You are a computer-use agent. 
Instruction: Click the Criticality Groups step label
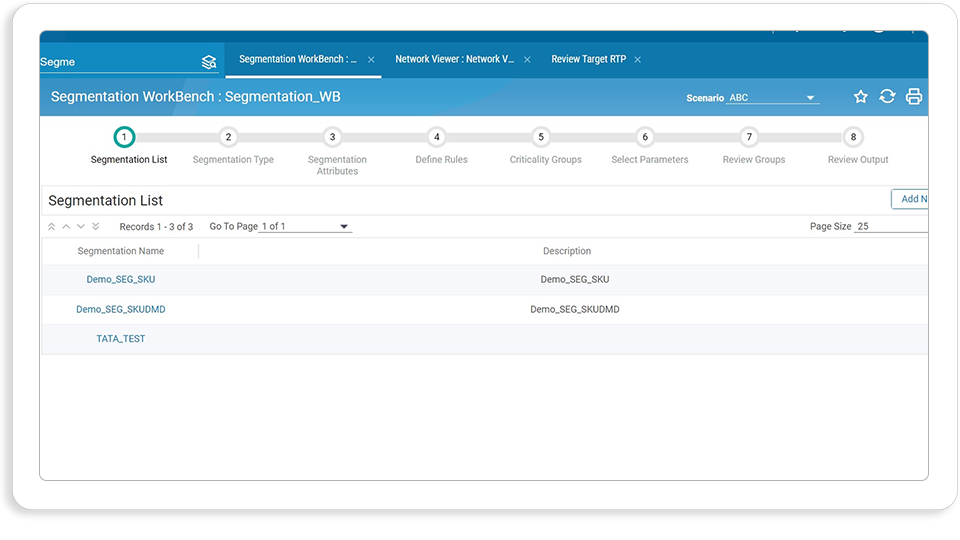546,160
